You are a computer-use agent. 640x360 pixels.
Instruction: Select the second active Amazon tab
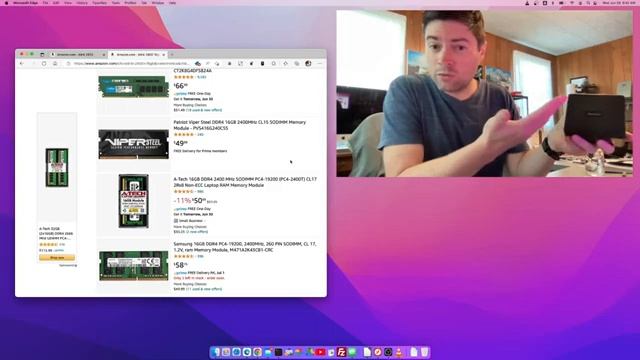click(x=137, y=54)
